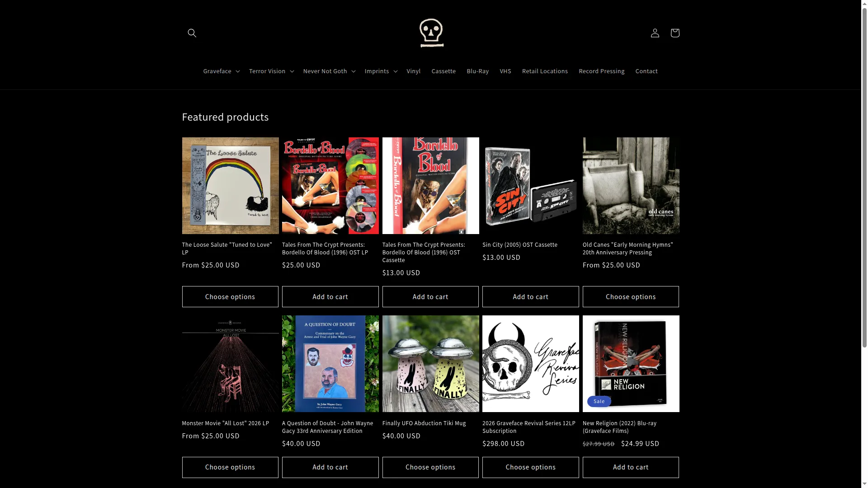
Task: Expand the Graveface menu dropdown
Action: (221, 71)
